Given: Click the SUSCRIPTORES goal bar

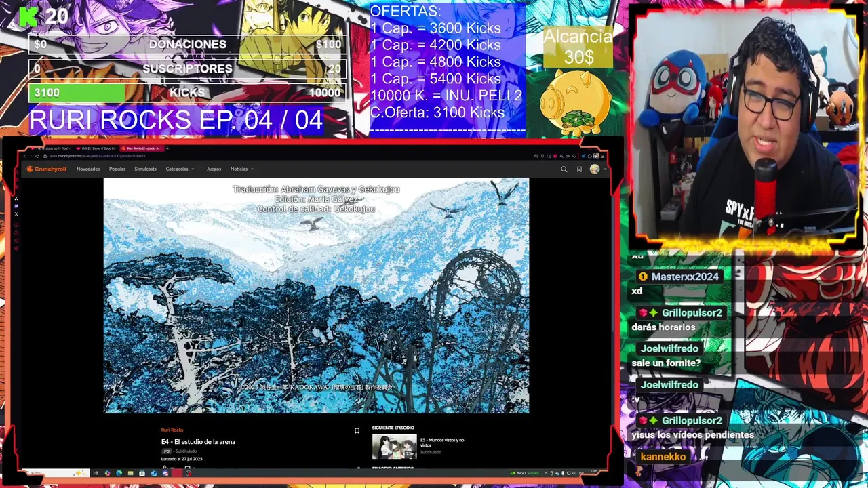Looking at the screenshot, I should coord(188,68).
